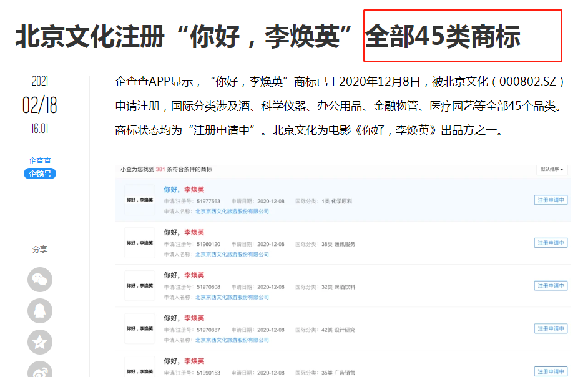Click the first 你好，李焕英 trademark thumbnail
Screen dimensions: 588x377
coord(139,198)
